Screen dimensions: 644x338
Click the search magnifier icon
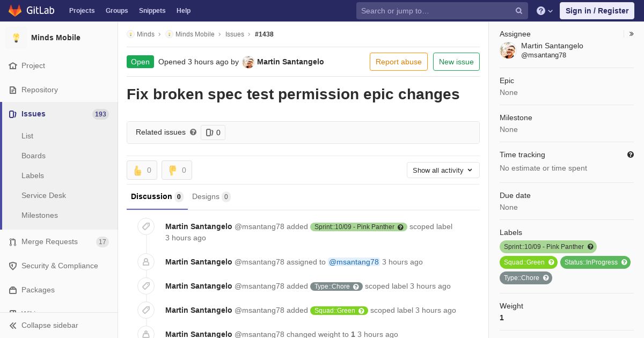[x=519, y=11]
